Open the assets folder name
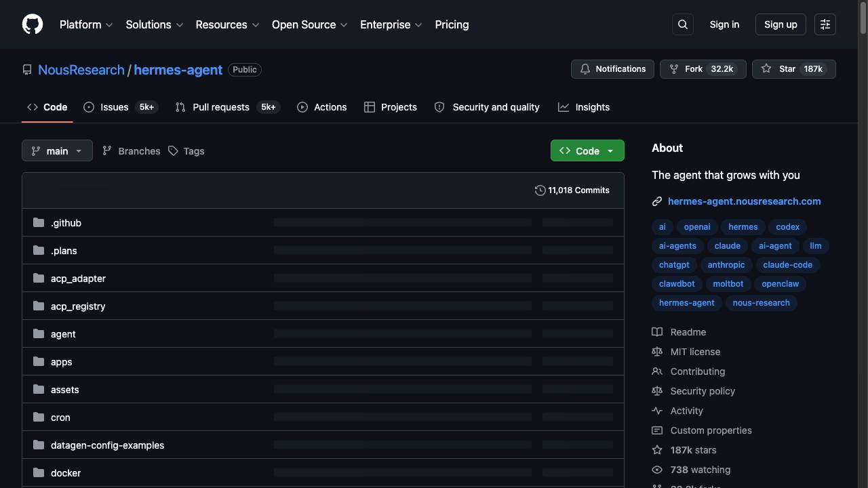This screenshot has height=488, width=868. click(x=64, y=390)
